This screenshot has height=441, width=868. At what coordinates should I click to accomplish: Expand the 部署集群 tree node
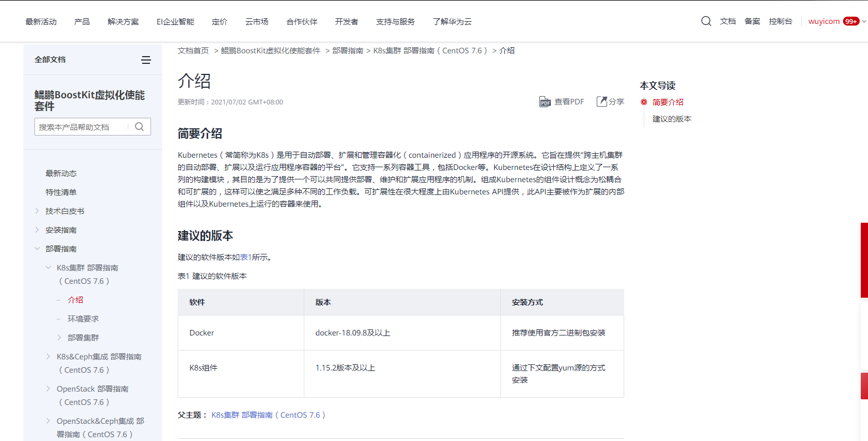tap(59, 338)
